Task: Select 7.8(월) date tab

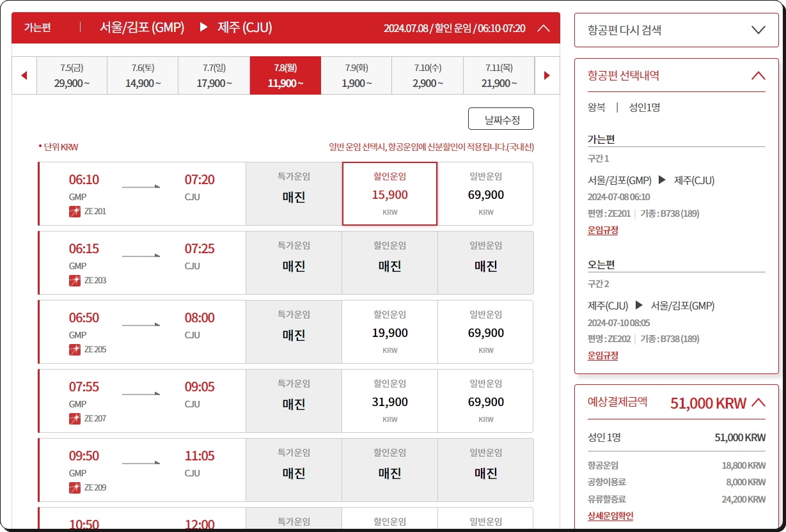Action: 285,75
